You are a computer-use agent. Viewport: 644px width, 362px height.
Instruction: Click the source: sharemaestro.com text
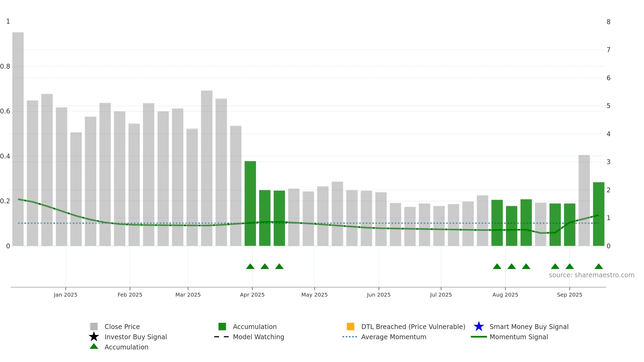[x=592, y=275]
